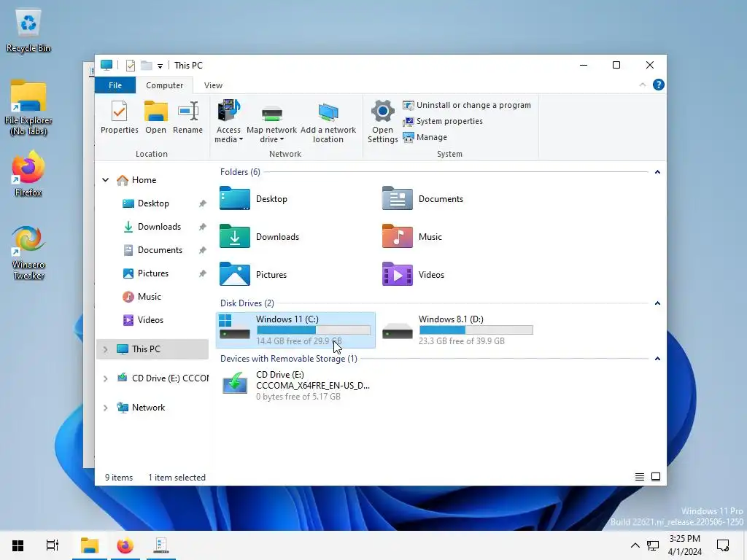
Task: Expand the This PC tree node
Action: coord(105,349)
